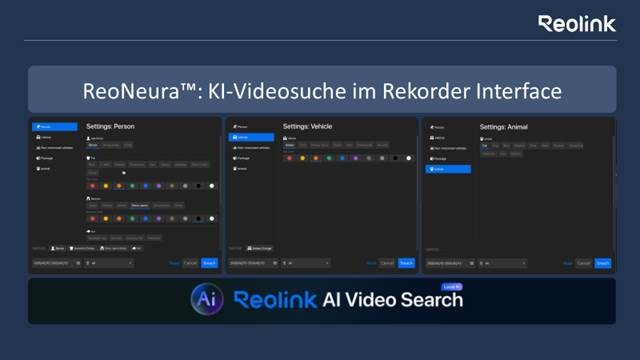Click Vehicle icon in Settings: Animal sidebar
640x360 pixels.
pyautogui.click(x=432, y=138)
